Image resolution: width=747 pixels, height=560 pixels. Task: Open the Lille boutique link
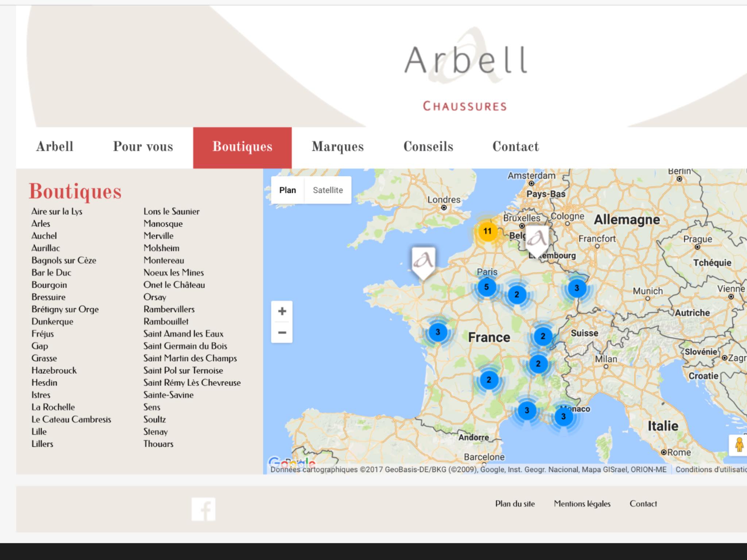pyautogui.click(x=39, y=432)
